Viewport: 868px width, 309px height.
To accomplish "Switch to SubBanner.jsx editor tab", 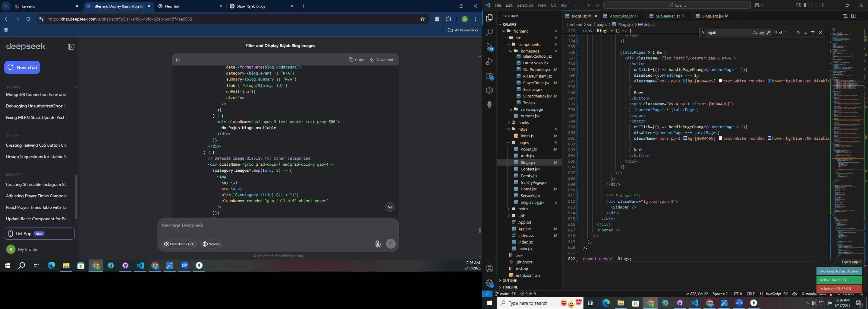I will click(x=669, y=16).
